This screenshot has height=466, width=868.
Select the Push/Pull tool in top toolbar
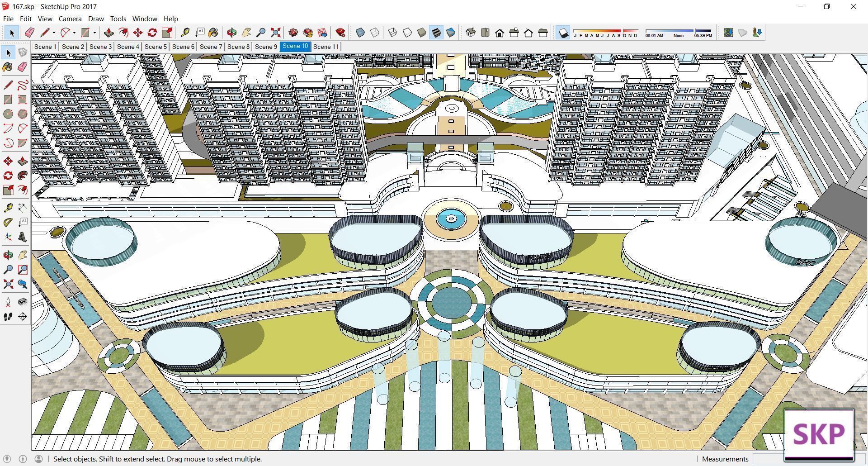pyautogui.click(x=108, y=33)
